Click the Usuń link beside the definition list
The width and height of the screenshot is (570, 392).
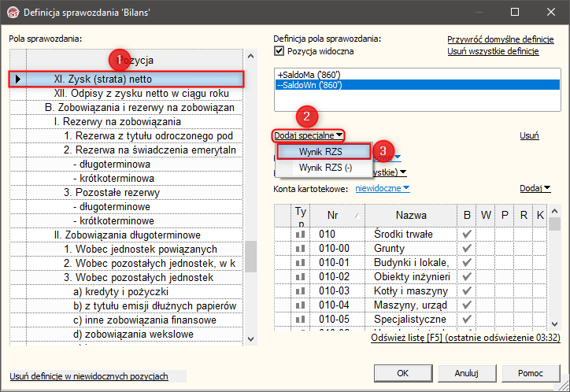pos(529,135)
